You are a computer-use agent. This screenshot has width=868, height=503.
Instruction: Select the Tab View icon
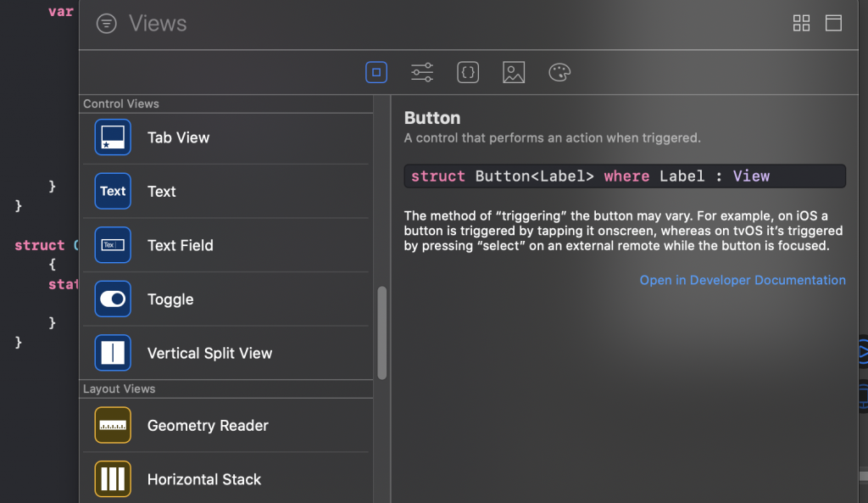(113, 137)
